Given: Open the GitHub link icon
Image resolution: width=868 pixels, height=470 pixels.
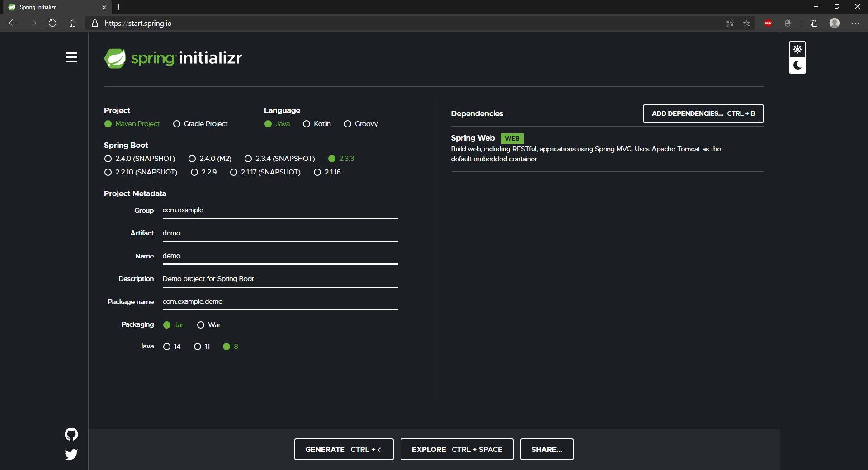Looking at the screenshot, I should (71, 434).
